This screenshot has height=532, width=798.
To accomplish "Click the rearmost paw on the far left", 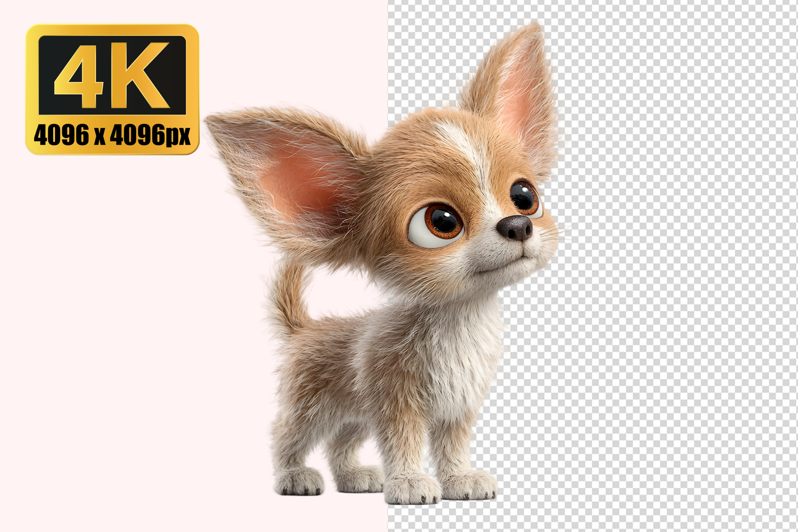I will pyautogui.click(x=299, y=481).
